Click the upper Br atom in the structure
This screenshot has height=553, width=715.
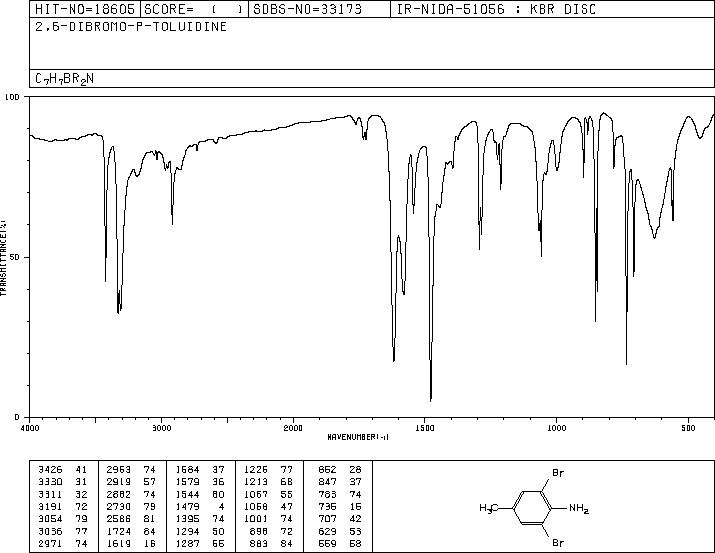(x=558, y=473)
